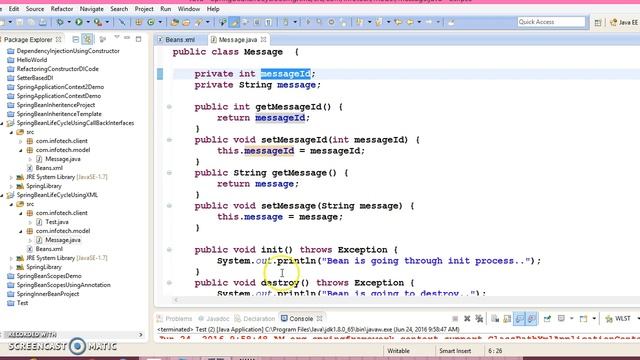Screen dimensions: 640x360
Task: Switch to the Java EE perspective
Action: [x=623, y=22]
